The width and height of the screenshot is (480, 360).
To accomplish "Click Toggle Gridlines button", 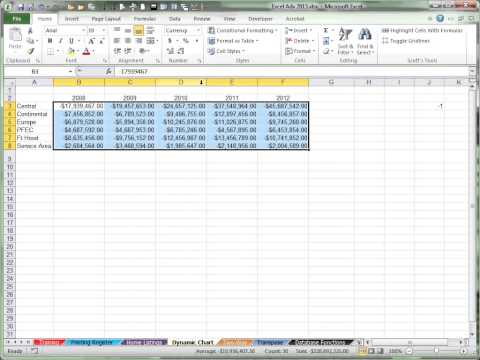I will click(x=406, y=41).
